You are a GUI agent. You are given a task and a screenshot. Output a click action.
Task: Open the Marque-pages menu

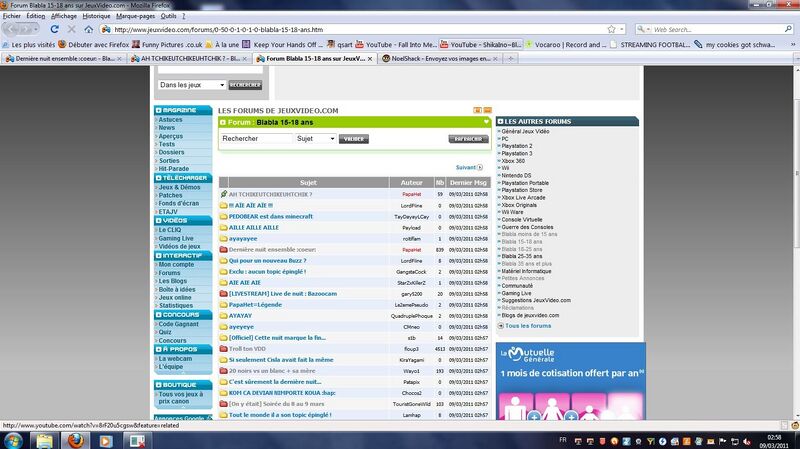pos(135,16)
